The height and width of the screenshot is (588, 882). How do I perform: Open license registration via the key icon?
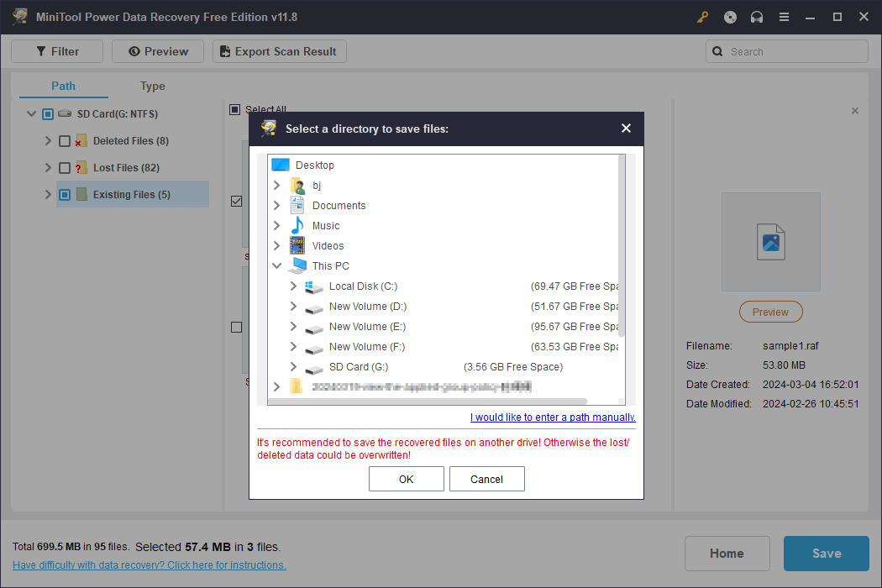(x=702, y=16)
